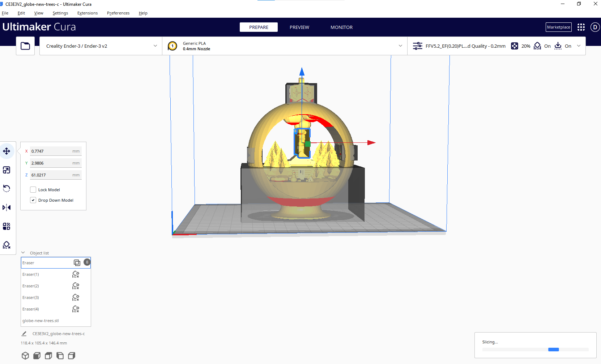Click the X position input field

coord(56,151)
